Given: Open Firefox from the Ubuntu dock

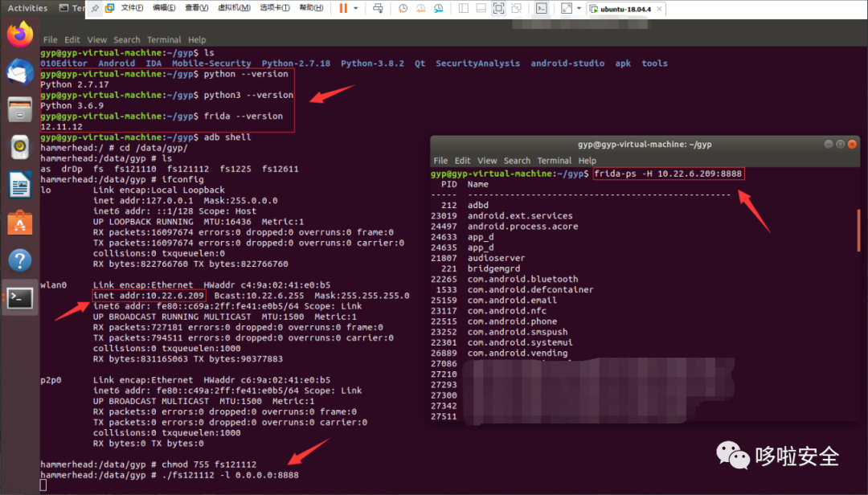Looking at the screenshot, I should click(x=20, y=35).
